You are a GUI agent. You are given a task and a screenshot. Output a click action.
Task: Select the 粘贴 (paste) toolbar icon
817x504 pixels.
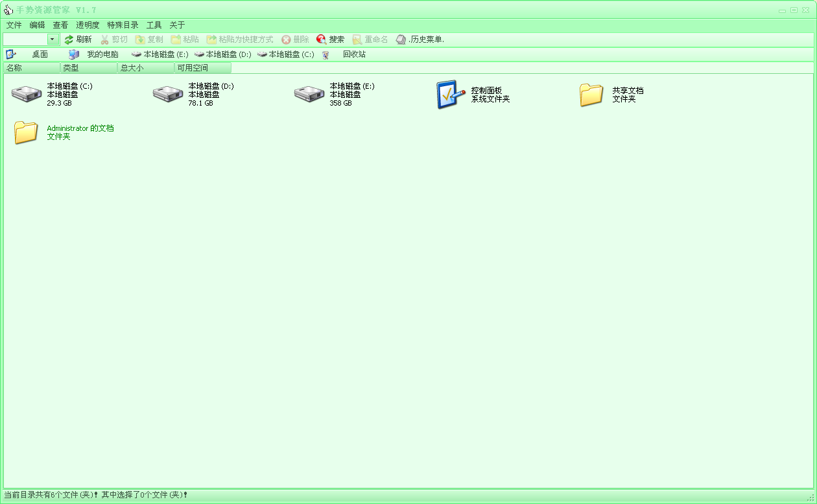[176, 40]
